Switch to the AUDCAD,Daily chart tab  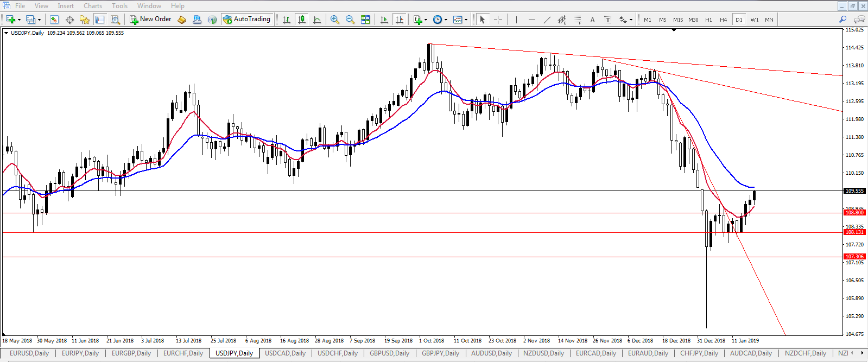tap(751, 353)
